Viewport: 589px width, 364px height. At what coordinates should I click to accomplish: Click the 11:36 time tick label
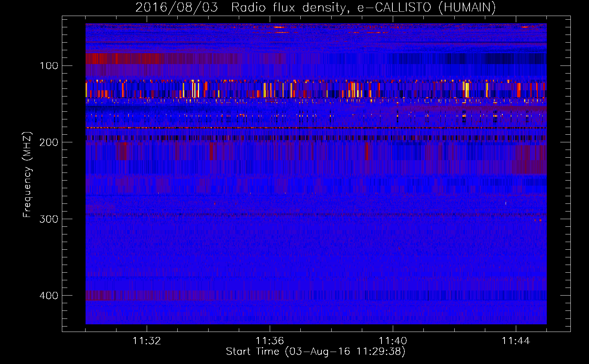pos(270,341)
